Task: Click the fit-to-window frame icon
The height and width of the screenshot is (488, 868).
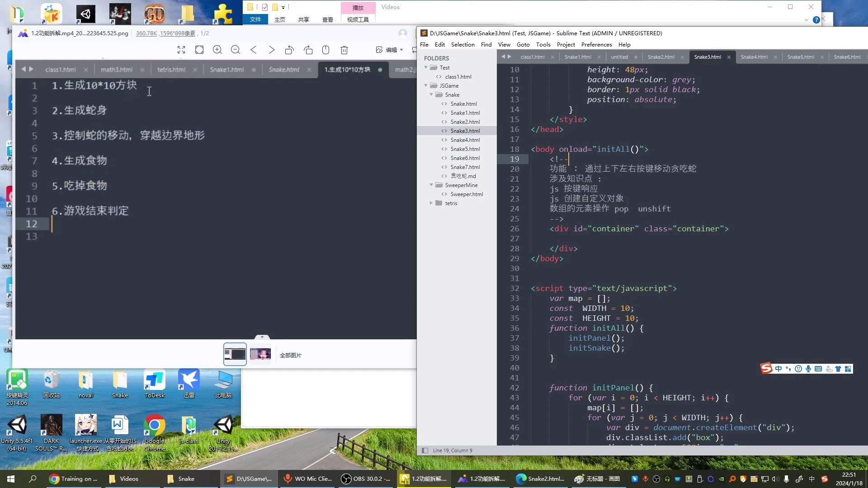Action: (x=199, y=50)
